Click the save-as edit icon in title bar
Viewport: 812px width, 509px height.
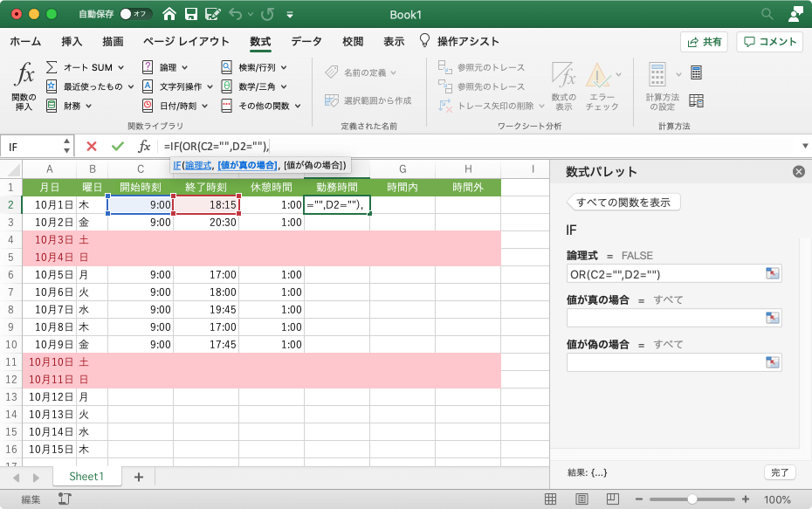tap(213, 14)
